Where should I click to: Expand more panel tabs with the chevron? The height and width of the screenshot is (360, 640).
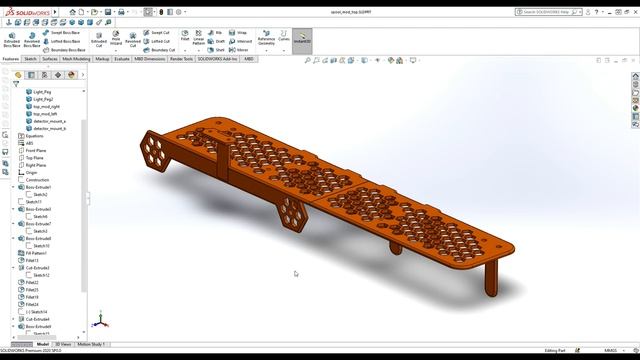83,75
